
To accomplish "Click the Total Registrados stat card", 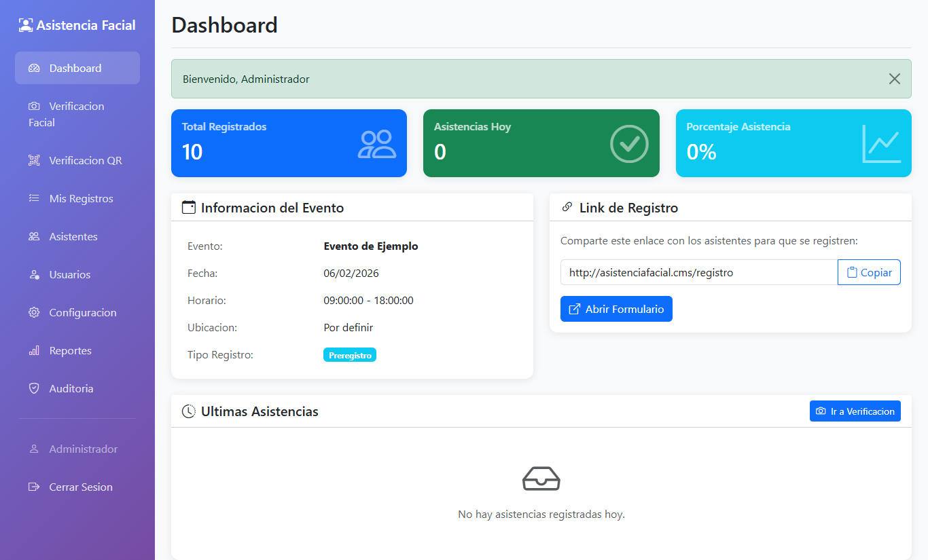I will coord(289,143).
